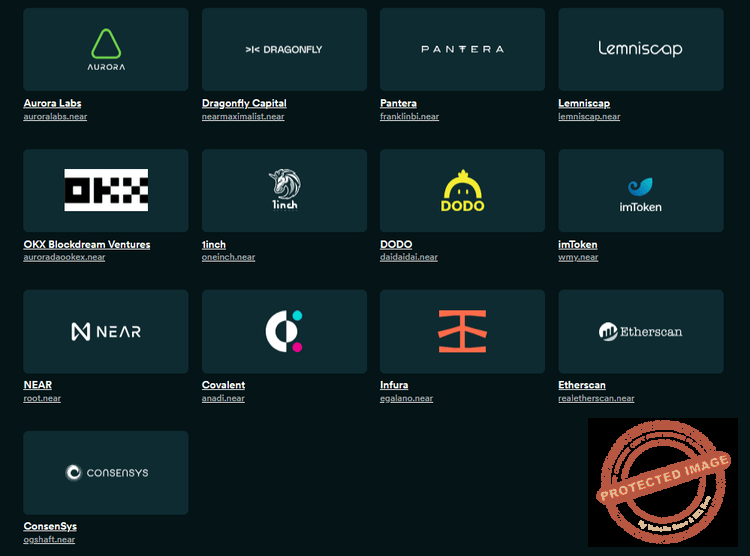
Task: Click the Lemniscap logo card
Action: pos(640,49)
